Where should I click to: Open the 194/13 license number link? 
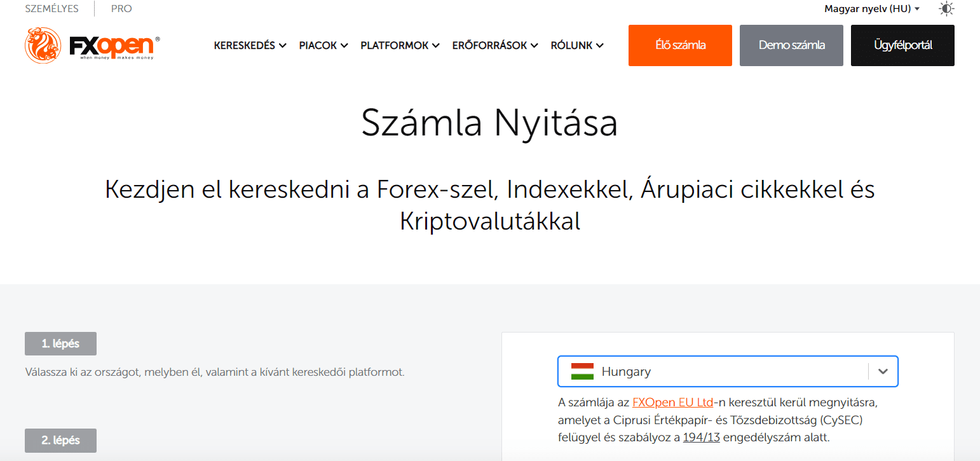point(701,437)
